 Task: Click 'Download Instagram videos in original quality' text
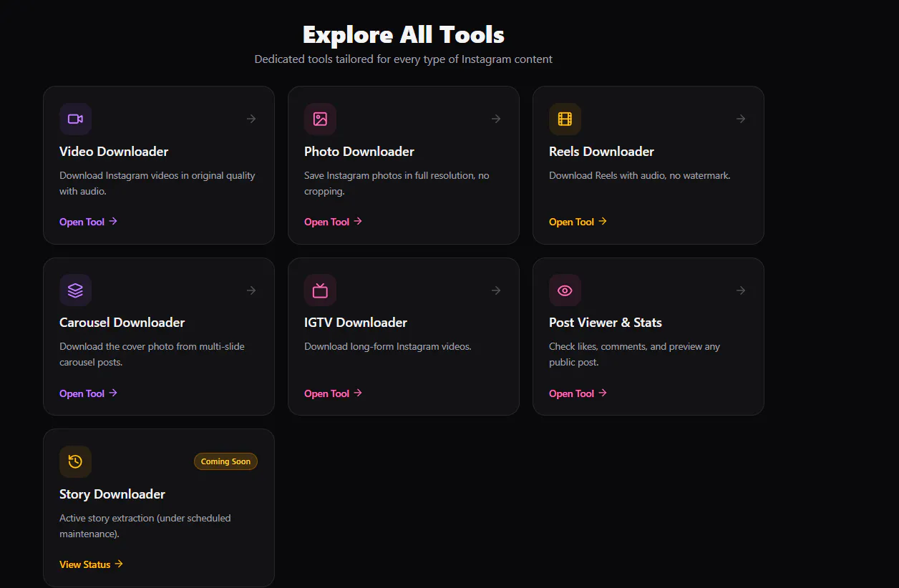pyautogui.click(x=157, y=184)
